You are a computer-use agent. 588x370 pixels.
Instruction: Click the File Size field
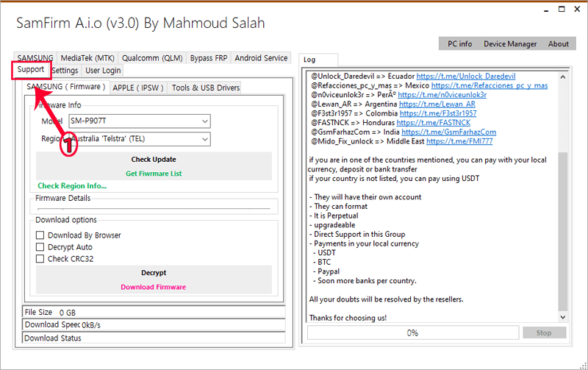154,312
